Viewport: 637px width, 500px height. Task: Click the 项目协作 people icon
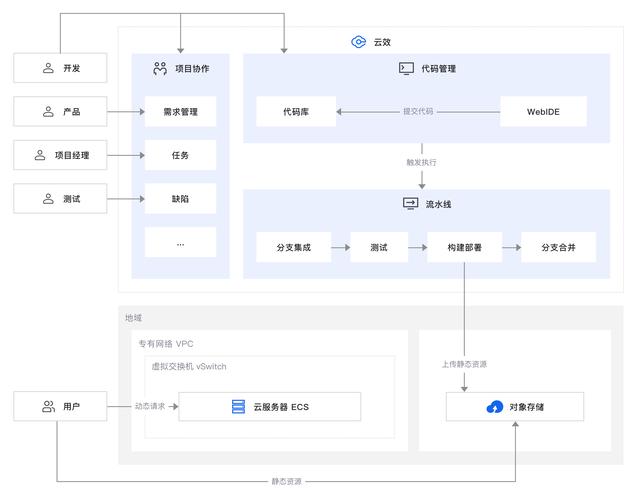(x=159, y=69)
